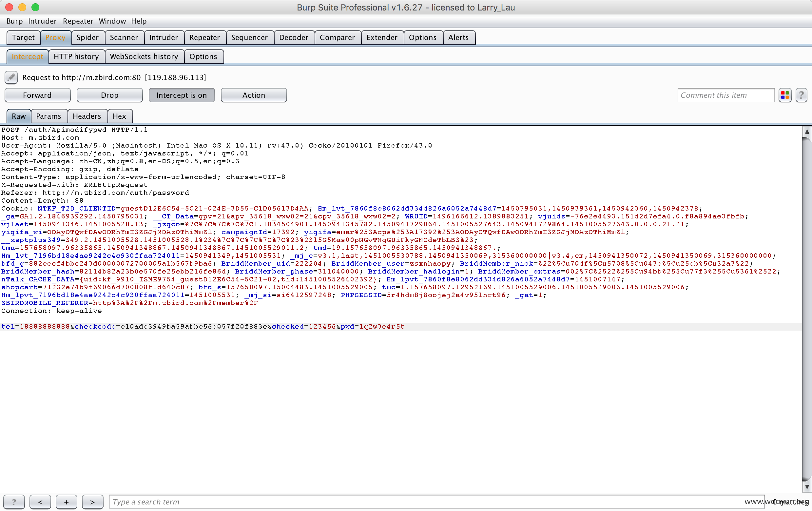The height and width of the screenshot is (511, 812).
Task: Select the Raw request view tab
Action: pos(19,116)
